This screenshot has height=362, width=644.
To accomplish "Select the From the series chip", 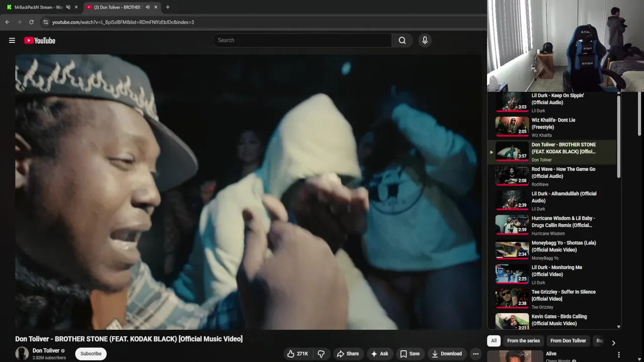I will (523, 341).
